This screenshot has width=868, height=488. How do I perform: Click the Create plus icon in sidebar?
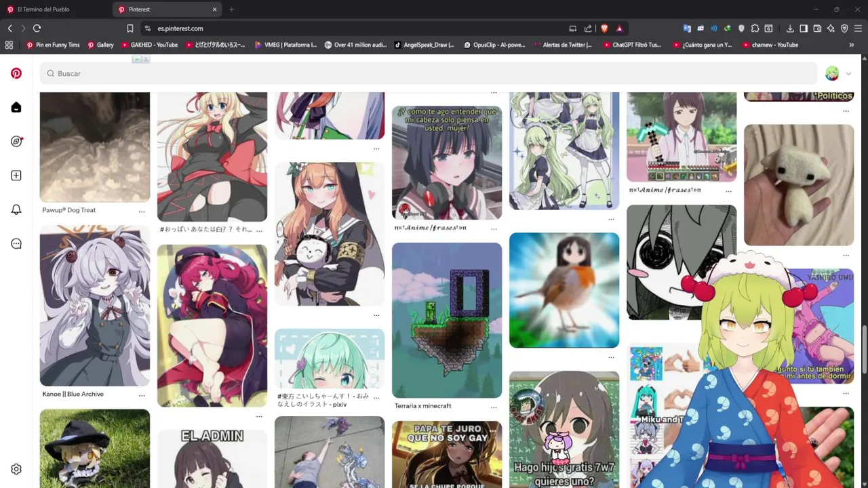tap(16, 176)
